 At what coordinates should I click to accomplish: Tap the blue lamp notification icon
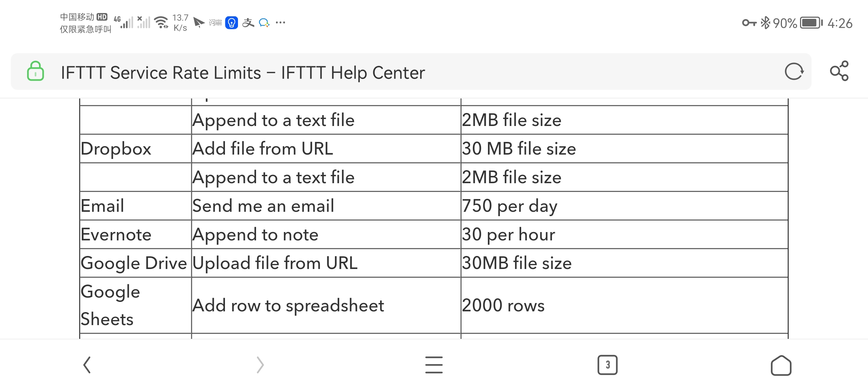(x=231, y=23)
